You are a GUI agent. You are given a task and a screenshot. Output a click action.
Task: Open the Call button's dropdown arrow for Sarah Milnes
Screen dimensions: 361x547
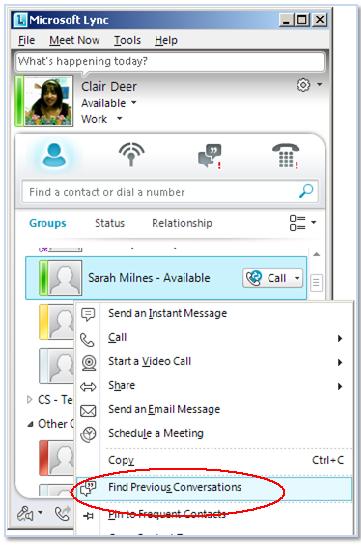(x=297, y=278)
